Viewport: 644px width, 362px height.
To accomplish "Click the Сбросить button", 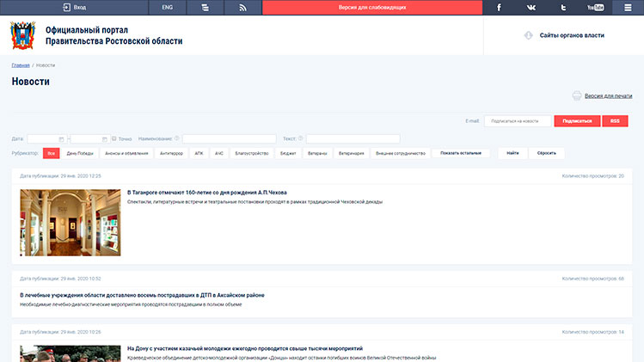I will pyautogui.click(x=546, y=153).
